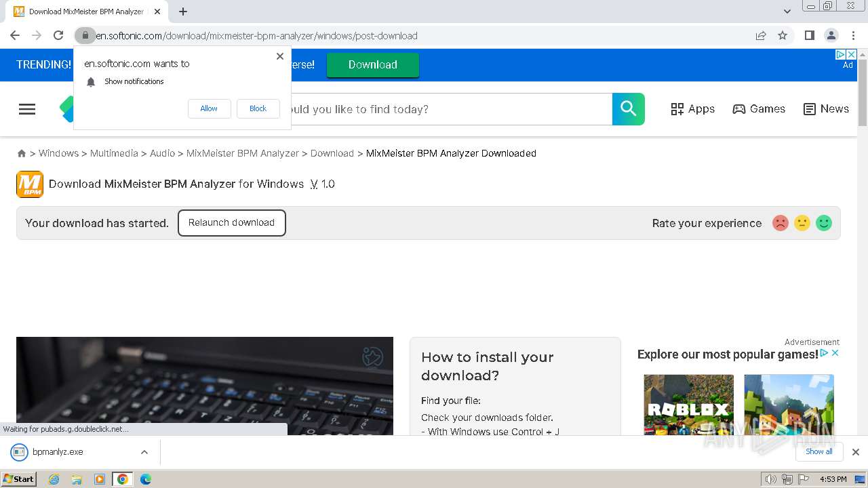Image resolution: width=868 pixels, height=488 pixels.
Task: Allow notifications from en.softonic.com
Action: [x=209, y=108]
